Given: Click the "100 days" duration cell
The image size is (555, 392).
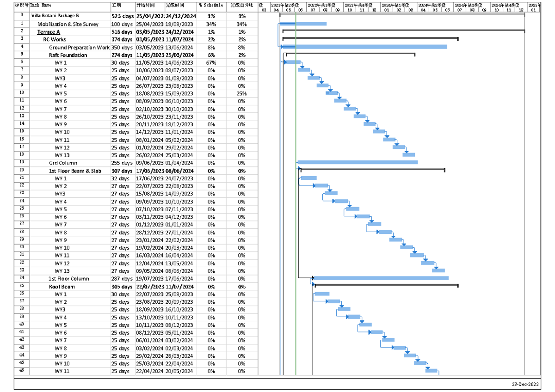Looking at the screenshot, I should click(122, 24).
